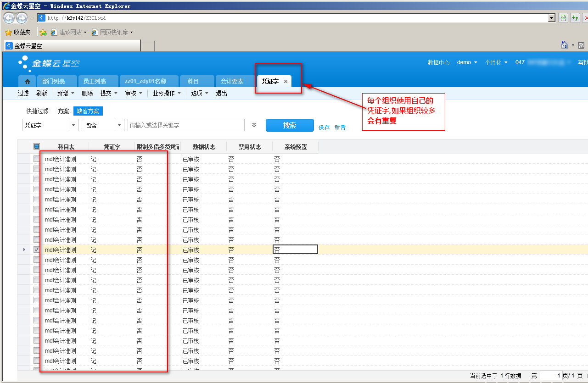Expand the double-chevron advanced filter icon
Screen dimensions: 588x383
[254, 125]
